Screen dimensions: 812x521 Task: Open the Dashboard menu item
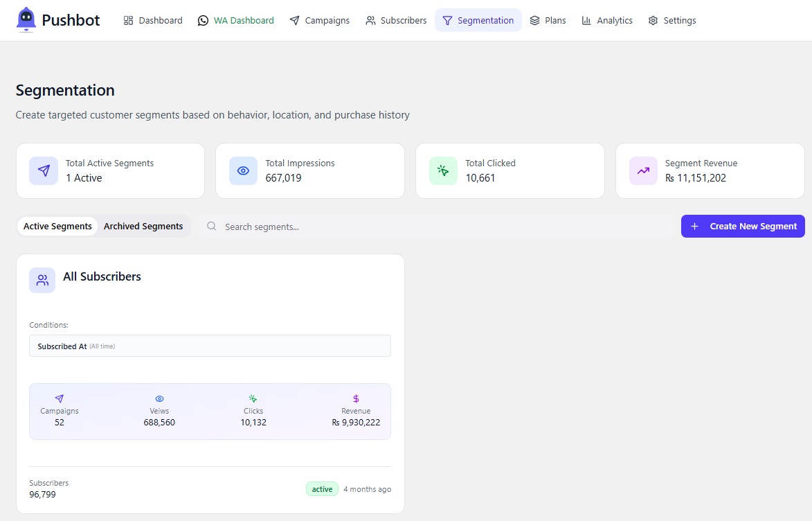pos(153,20)
